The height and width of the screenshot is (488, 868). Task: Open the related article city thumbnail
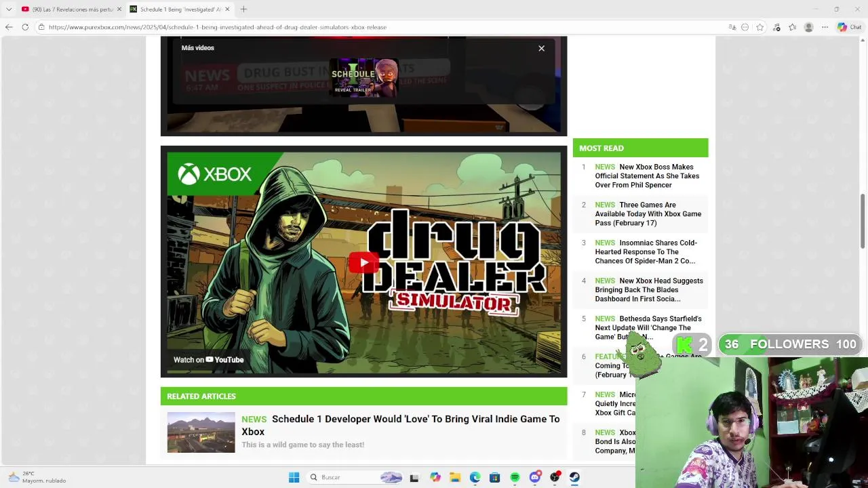pyautogui.click(x=201, y=432)
